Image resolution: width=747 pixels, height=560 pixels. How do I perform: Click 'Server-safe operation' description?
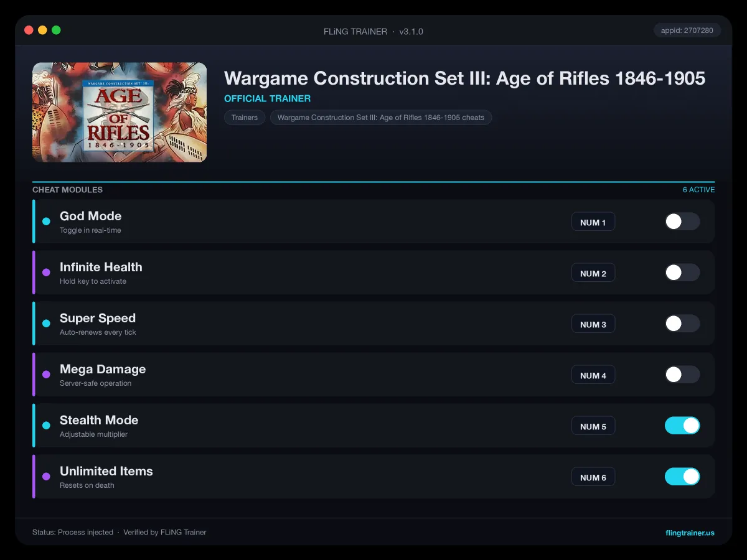click(x=95, y=383)
